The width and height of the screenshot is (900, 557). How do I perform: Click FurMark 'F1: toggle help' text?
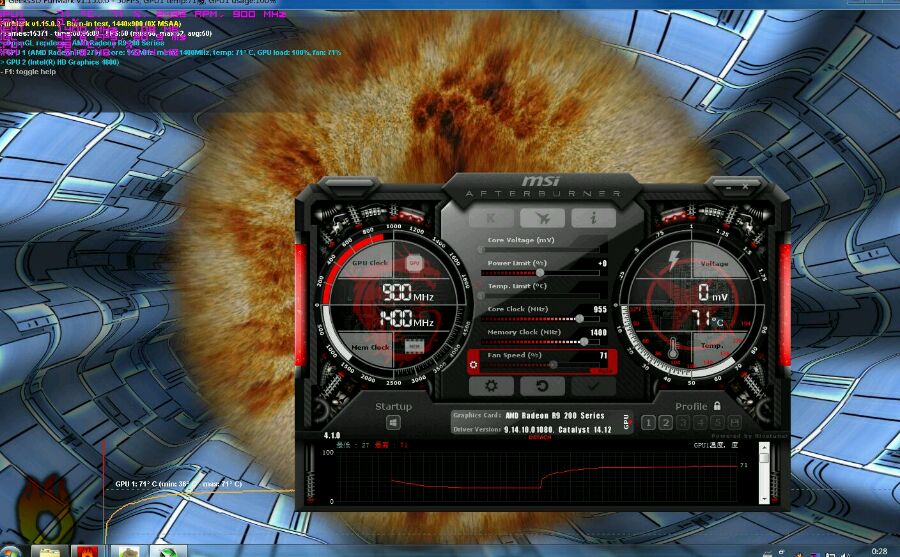[29, 72]
